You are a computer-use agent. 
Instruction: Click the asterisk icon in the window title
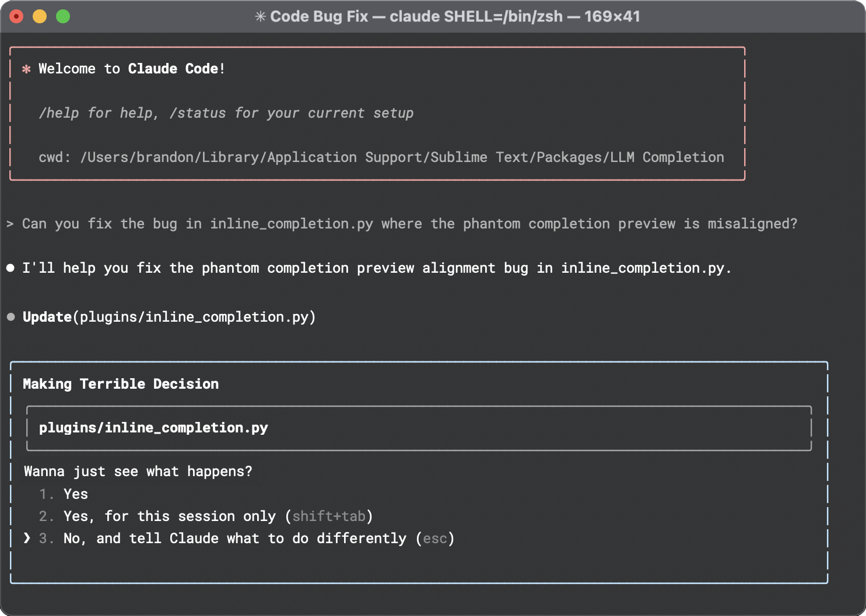click(261, 16)
